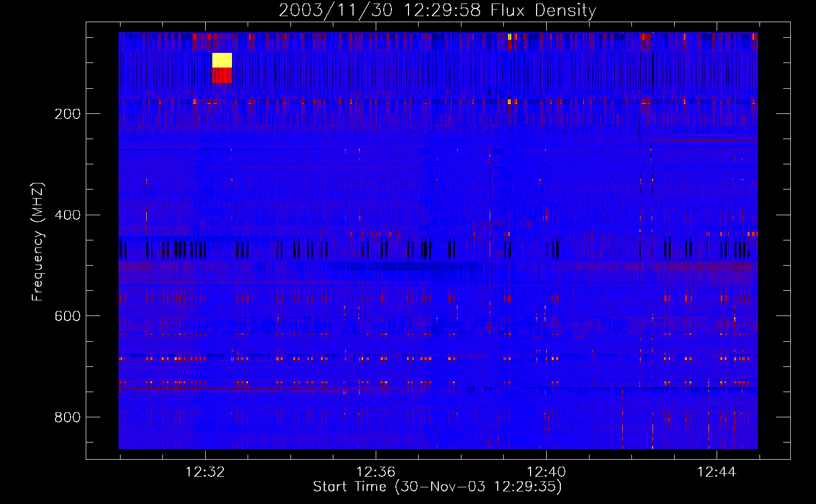
Task: Click the plot title '2003/11/30 12:29:58 Flux Density'
Action: pos(437,10)
